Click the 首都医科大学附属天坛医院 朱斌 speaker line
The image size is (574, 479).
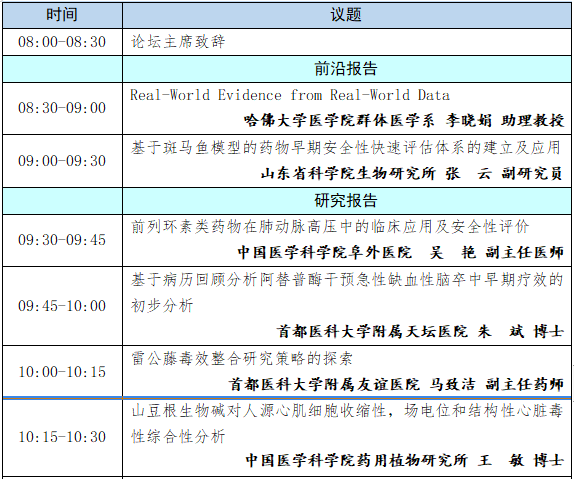(420, 331)
